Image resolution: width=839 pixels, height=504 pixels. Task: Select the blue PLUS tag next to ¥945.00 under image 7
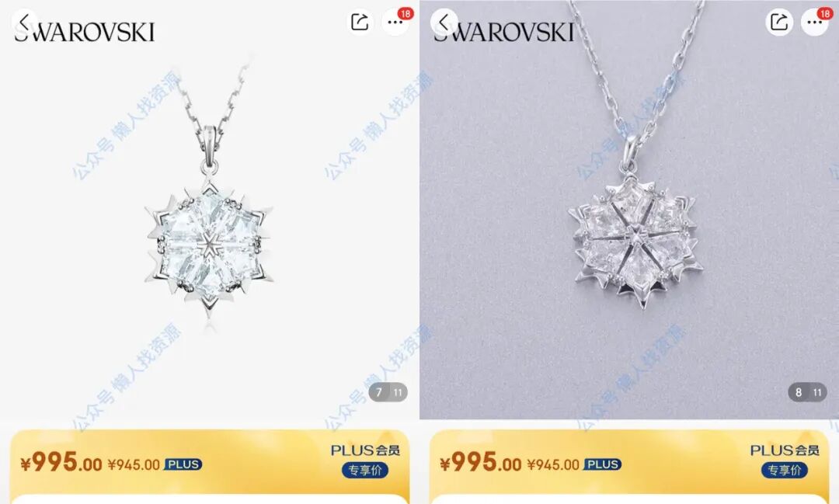tap(183, 464)
